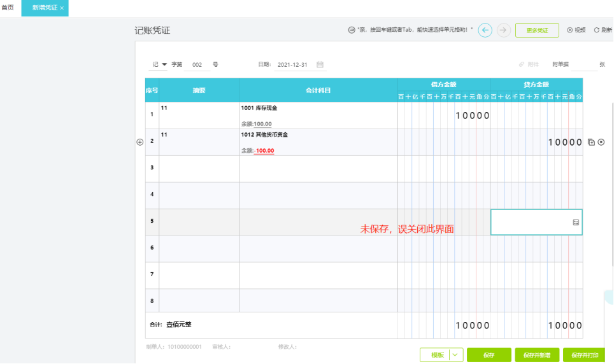
Task: Click account 1012 其他货币资金
Action: click(264, 135)
